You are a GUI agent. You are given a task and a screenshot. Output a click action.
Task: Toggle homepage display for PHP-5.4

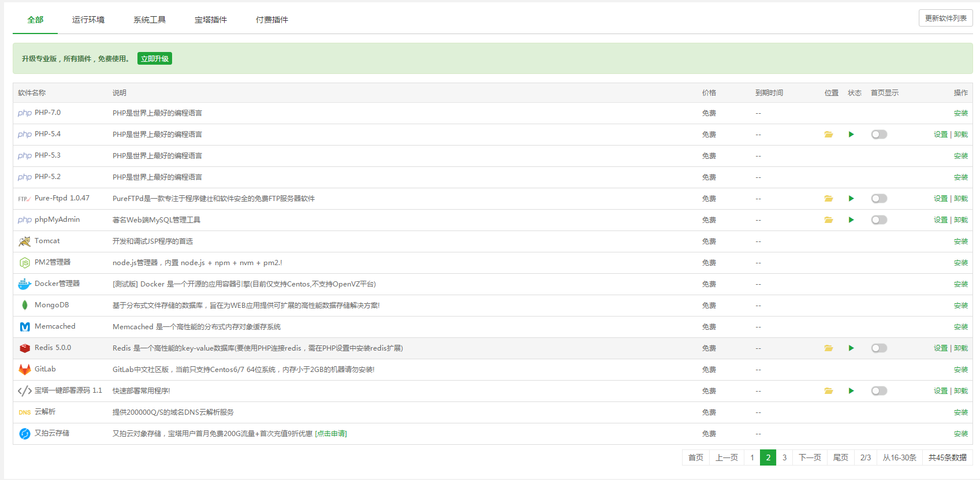pyautogui.click(x=879, y=135)
